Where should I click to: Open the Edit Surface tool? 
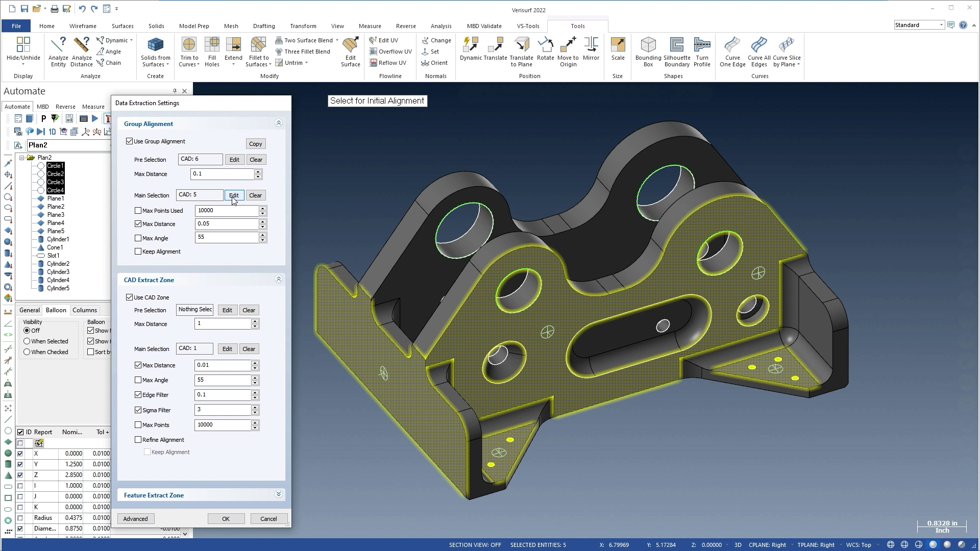[351, 51]
